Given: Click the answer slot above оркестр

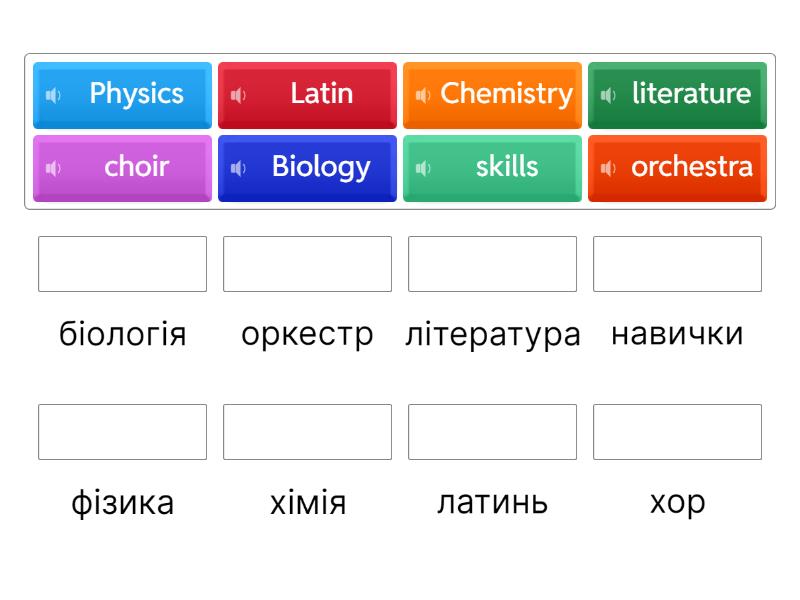Looking at the screenshot, I should pyautogui.click(x=307, y=264).
